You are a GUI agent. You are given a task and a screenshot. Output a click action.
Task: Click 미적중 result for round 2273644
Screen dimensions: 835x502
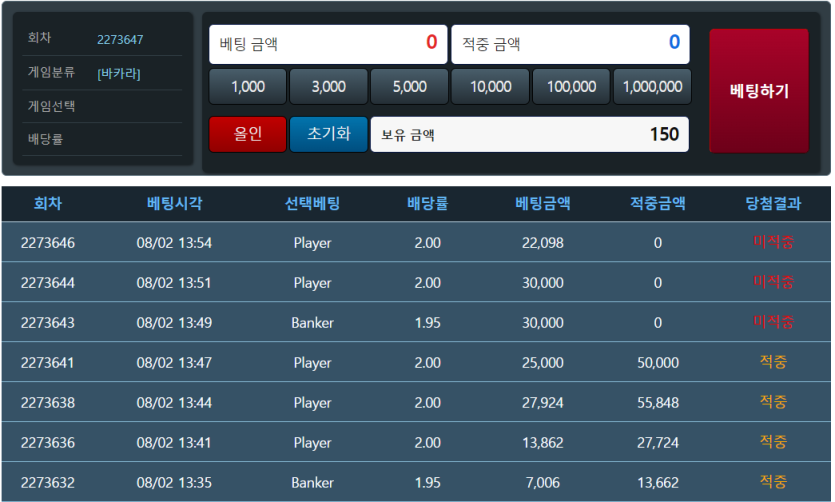pyautogui.click(x=773, y=282)
